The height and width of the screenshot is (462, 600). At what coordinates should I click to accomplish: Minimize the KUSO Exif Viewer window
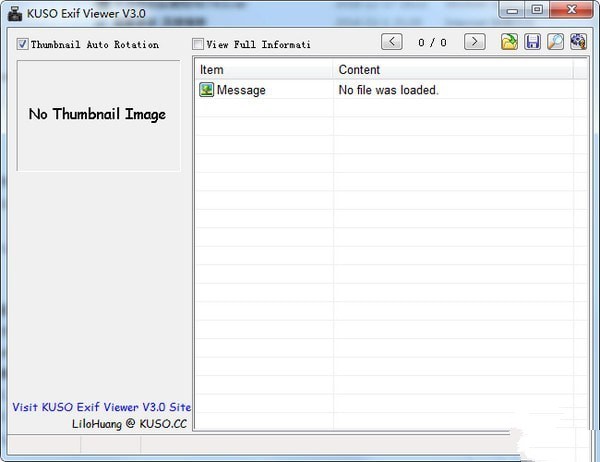512,10
